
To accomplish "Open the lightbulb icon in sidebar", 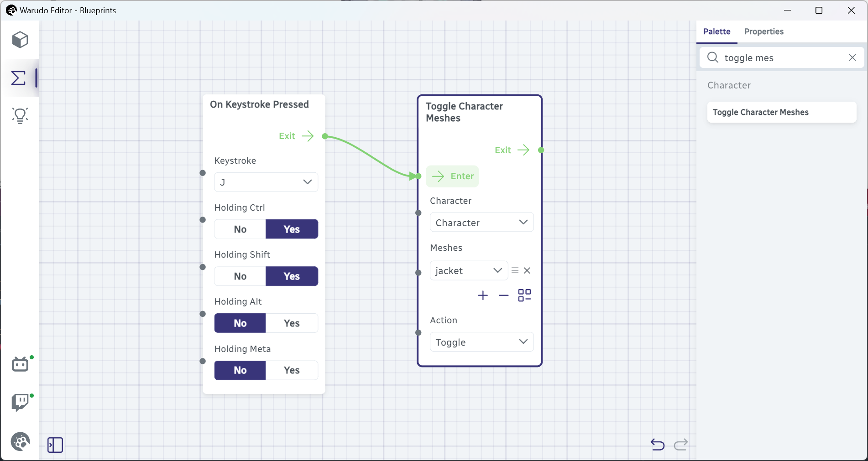I will (20, 116).
